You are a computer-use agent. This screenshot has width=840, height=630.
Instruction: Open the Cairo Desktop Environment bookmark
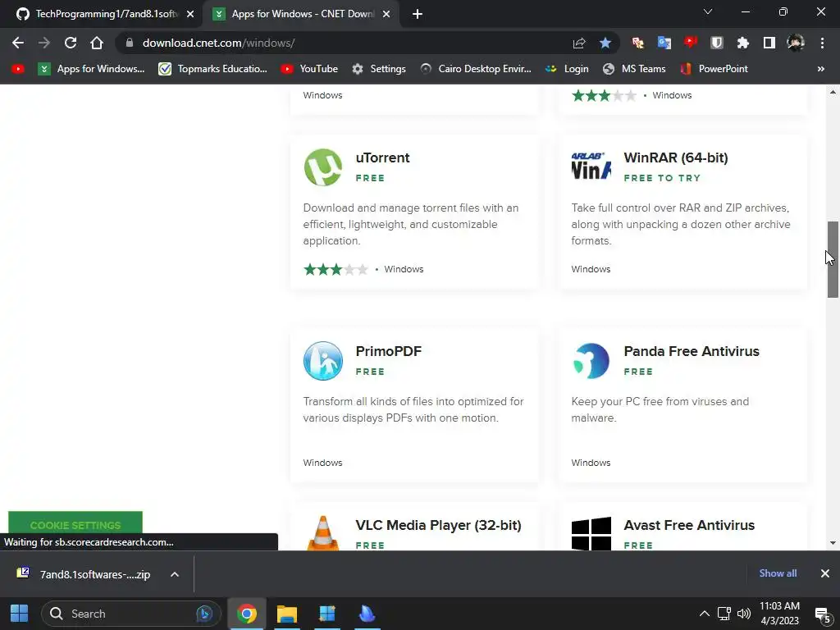pos(475,69)
